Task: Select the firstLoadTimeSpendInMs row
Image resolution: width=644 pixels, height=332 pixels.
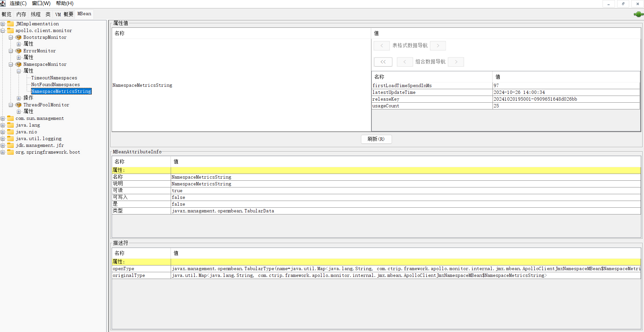Action: (506, 86)
